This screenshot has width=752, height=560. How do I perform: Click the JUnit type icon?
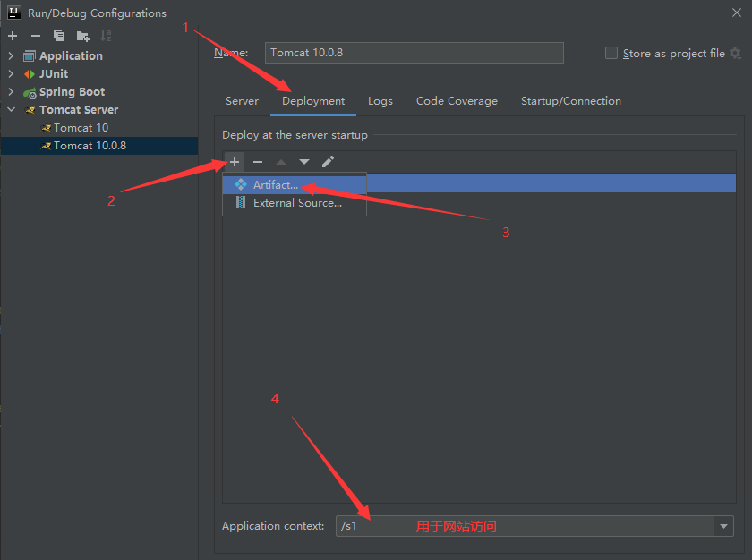click(x=30, y=74)
